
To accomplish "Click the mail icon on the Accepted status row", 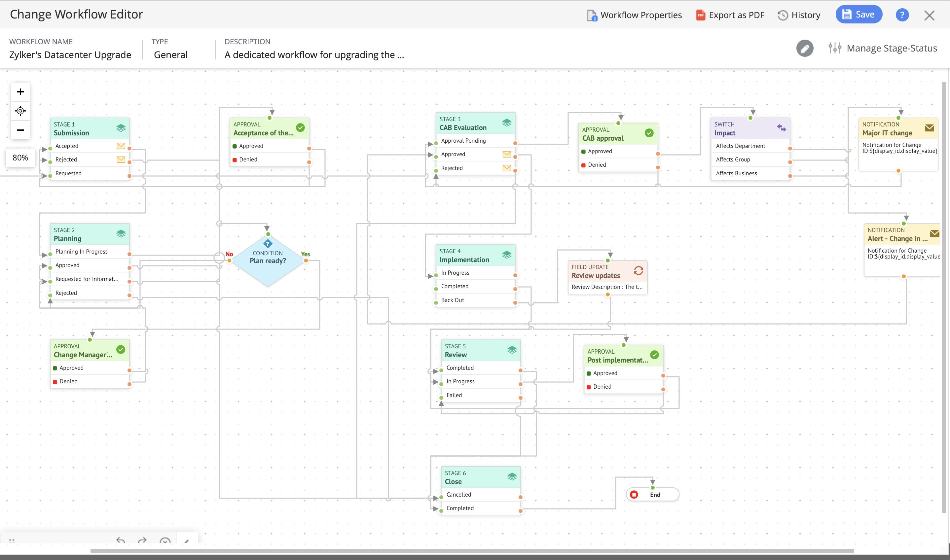I will pos(121,146).
